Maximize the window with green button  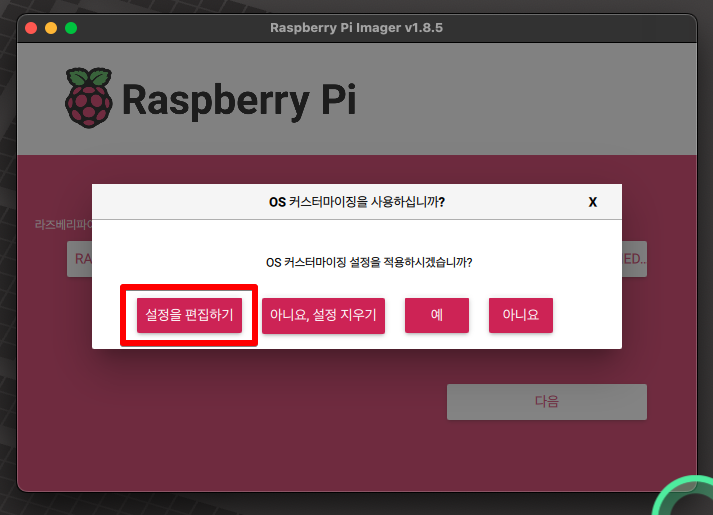71,28
